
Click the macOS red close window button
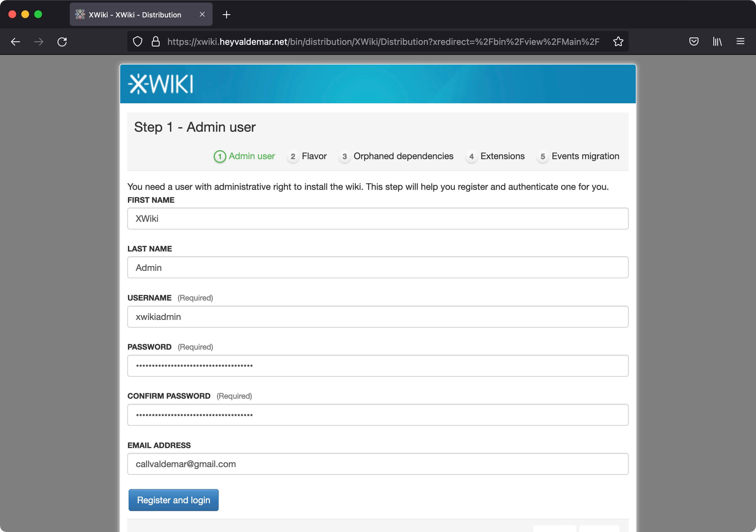pyautogui.click(x=12, y=14)
